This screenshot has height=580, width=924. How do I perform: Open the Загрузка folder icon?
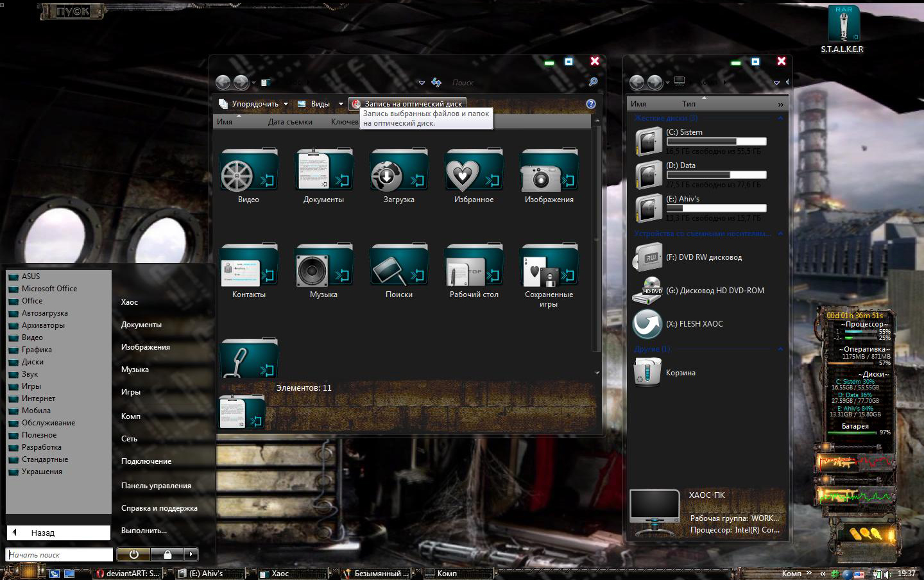pos(398,171)
